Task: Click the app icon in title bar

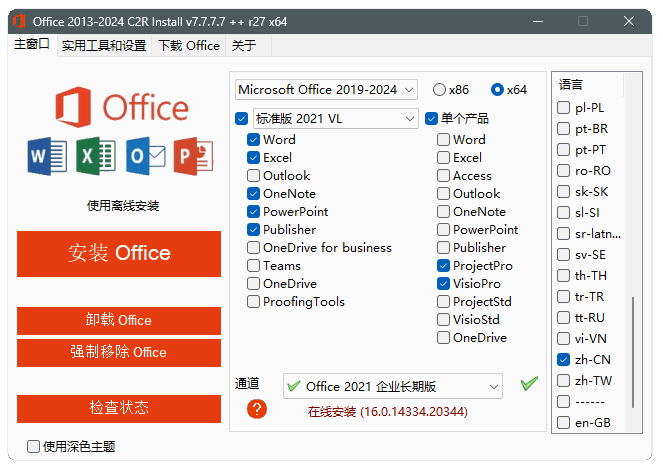Action: click(x=17, y=20)
